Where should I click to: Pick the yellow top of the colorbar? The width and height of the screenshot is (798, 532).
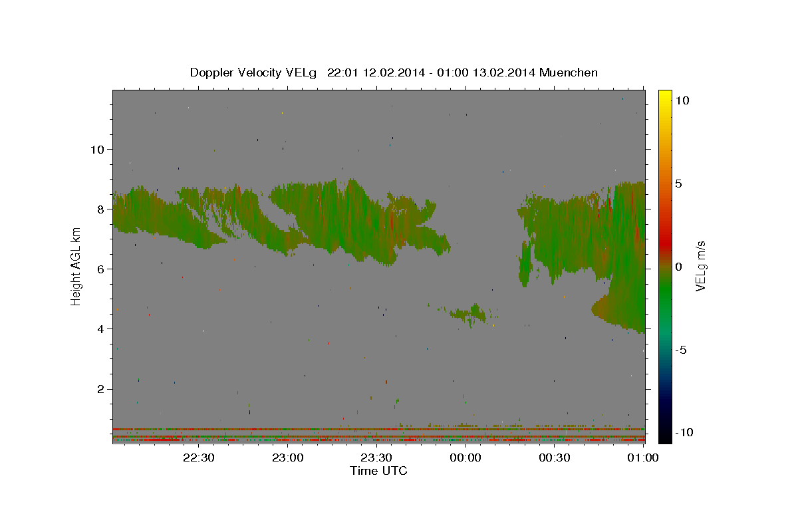pos(665,96)
